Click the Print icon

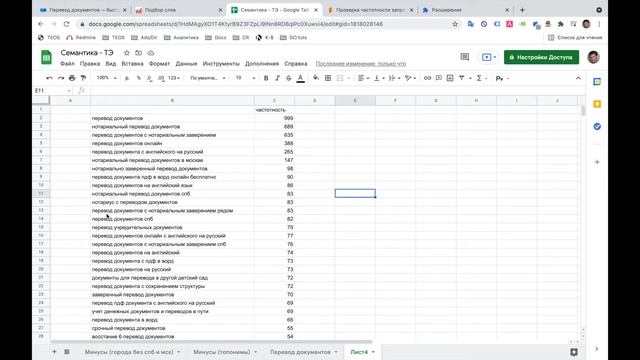pyautogui.click(x=72, y=78)
